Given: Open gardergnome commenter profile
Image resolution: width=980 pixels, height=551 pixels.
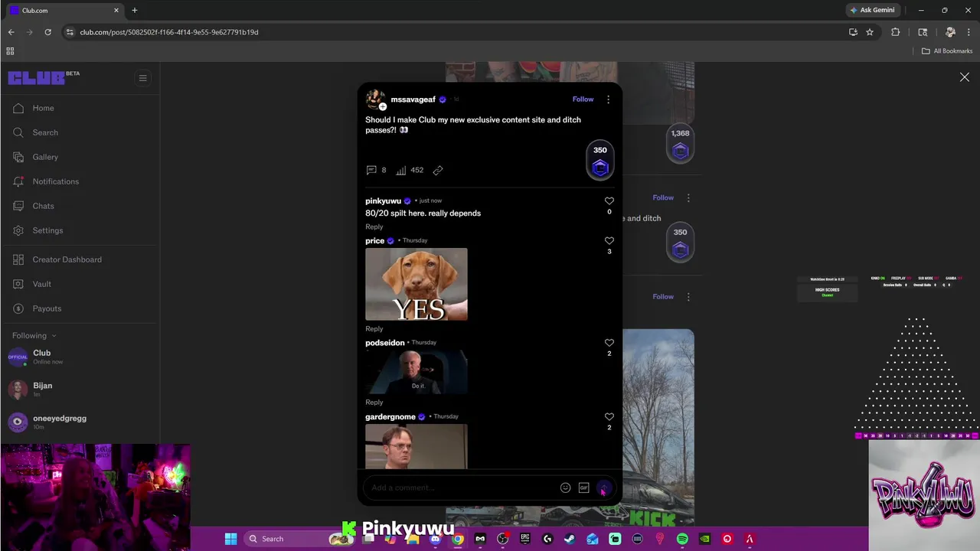Looking at the screenshot, I should click(390, 417).
